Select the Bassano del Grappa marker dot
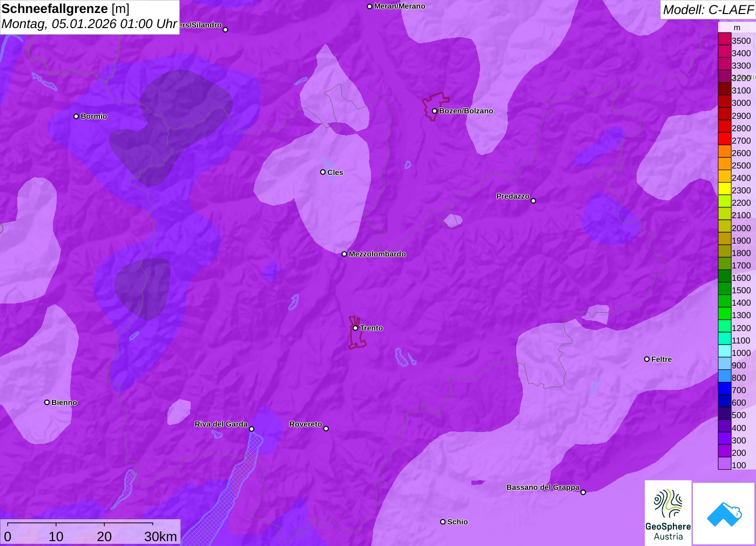 [x=583, y=492]
